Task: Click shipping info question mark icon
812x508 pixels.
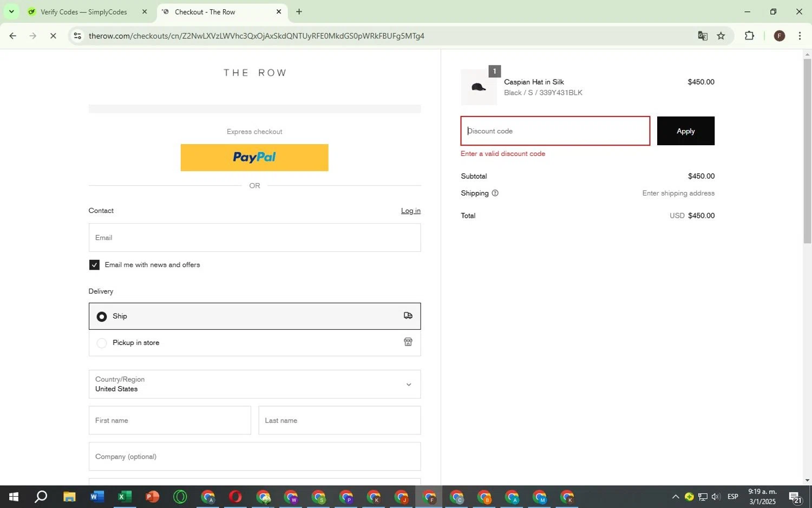Action: tap(495, 193)
